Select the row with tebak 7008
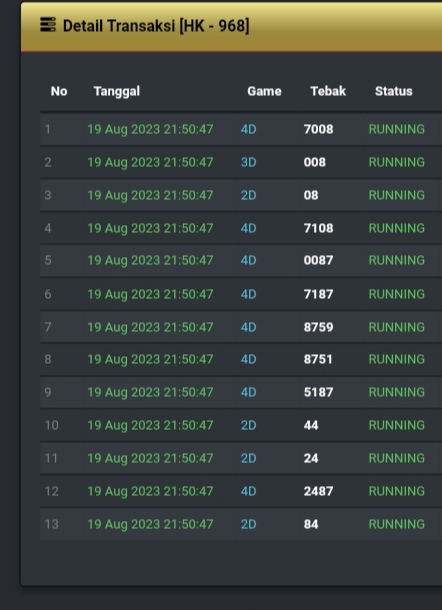Image resolution: width=442 pixels, height=610 pixels. (241, 129)
